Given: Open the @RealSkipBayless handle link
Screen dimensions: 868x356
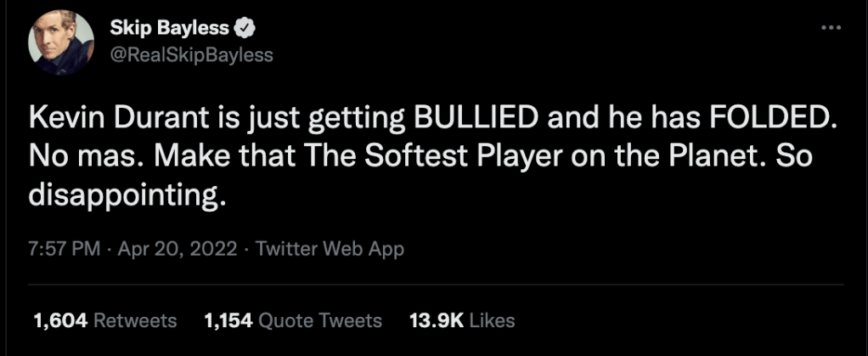Looking at the screenshot, I should click(x=192, y=54).
